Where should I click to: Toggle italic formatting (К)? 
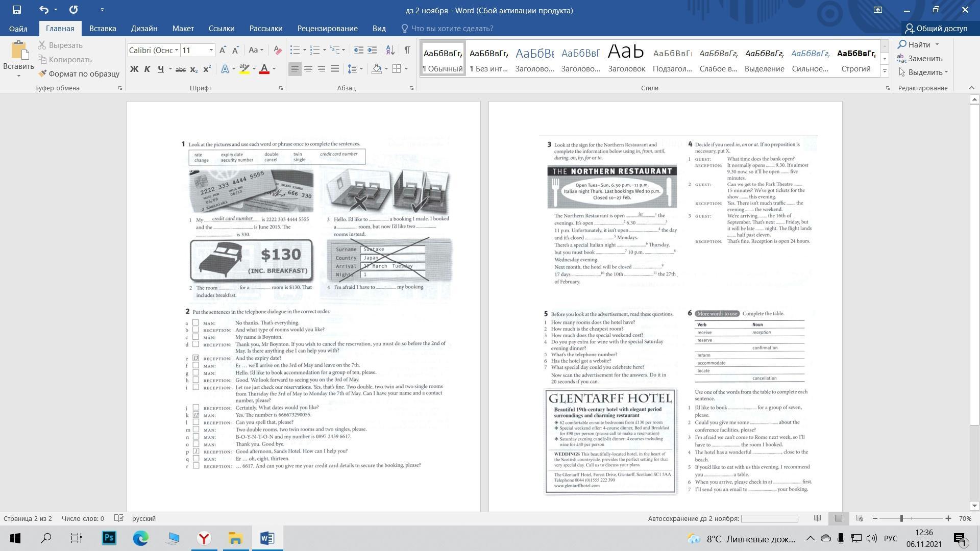pyautogui.click(x=147, y=69)
